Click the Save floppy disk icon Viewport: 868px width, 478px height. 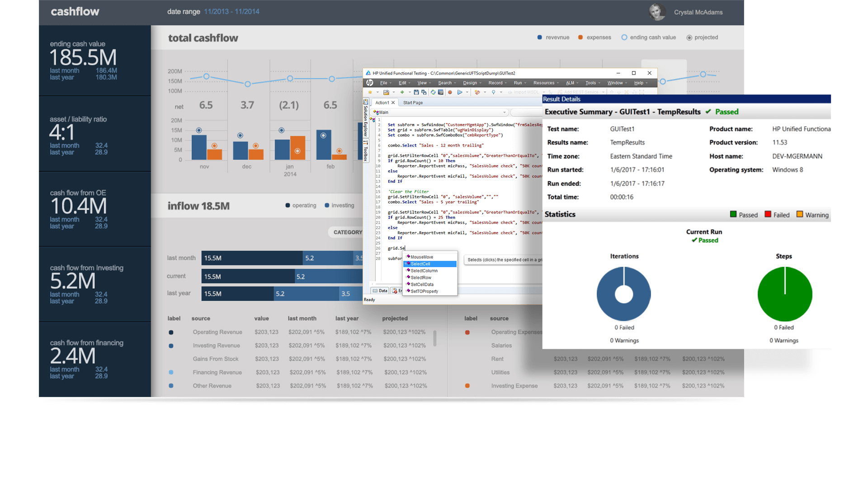pyautogui.click(x=416, y=92)
